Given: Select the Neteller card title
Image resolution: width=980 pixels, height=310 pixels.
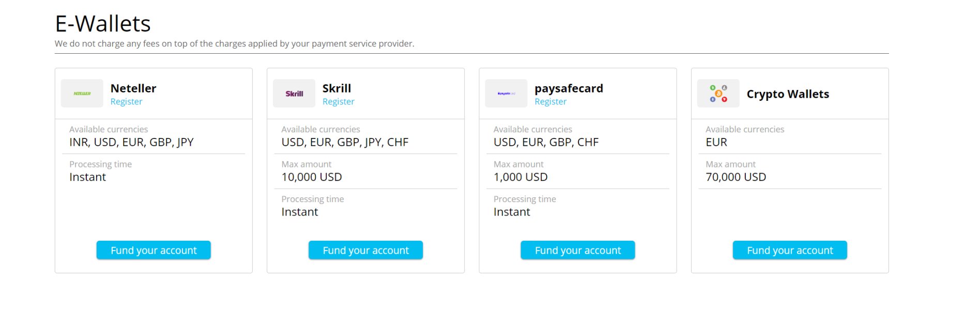Looking at the screenshot, I should tap(133, 88).
